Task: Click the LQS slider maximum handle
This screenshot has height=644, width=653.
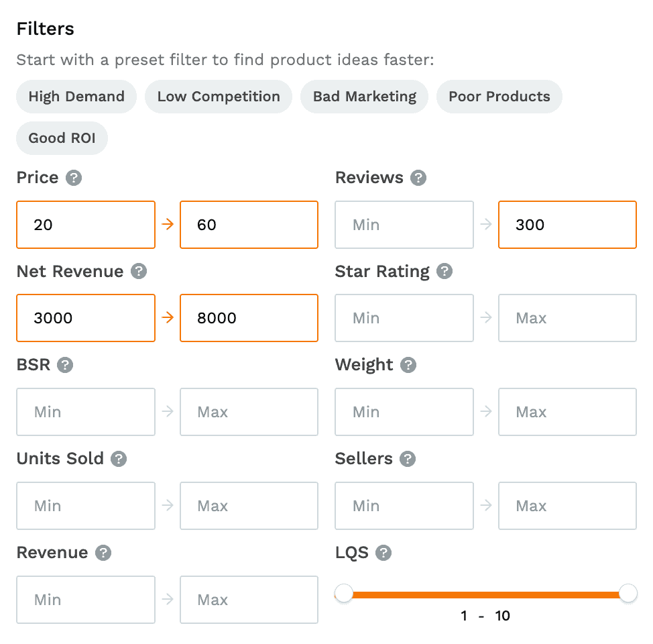Action: (628, 593)
